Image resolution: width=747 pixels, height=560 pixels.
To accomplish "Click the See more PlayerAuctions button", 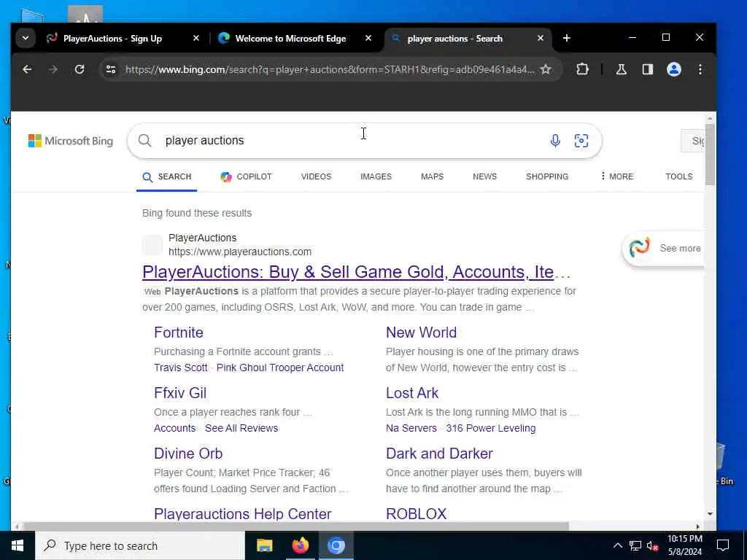I will tap(664, 248).
